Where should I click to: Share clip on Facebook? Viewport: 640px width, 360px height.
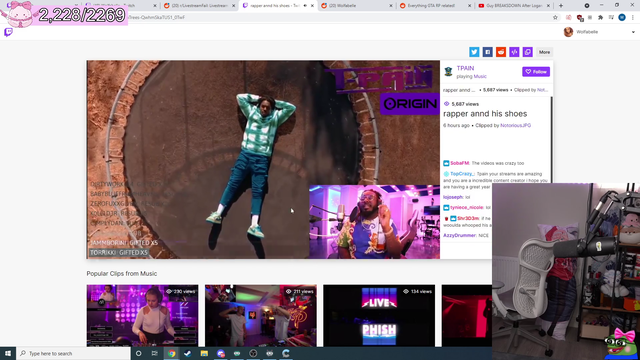click(x=487, y=52)
